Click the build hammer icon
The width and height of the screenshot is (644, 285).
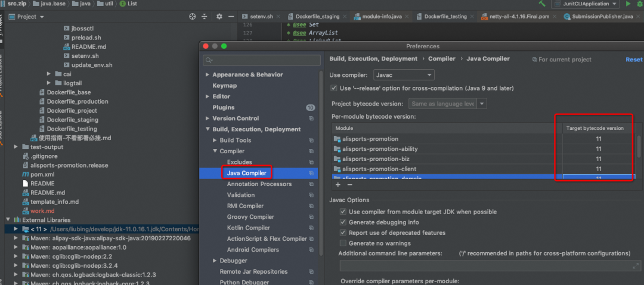[542, 4]
